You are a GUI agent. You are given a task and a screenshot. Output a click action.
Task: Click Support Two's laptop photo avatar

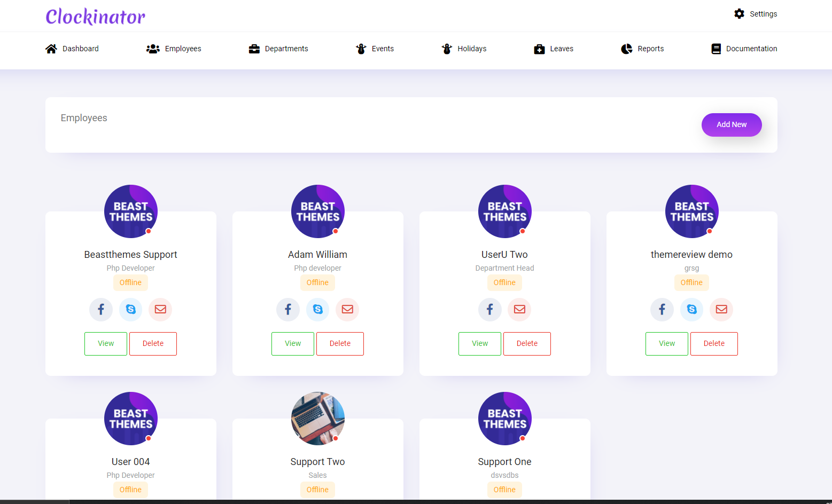(318, 419)
